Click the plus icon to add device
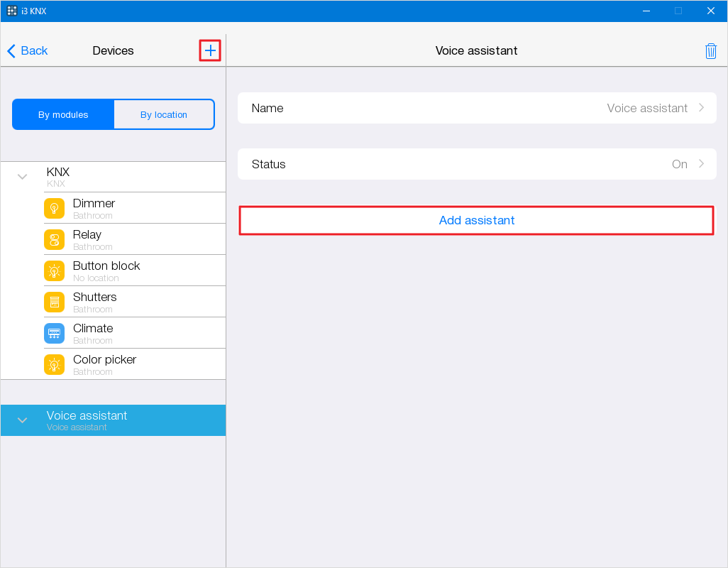This screenshot has height=568, width=728. (x=210, y=50)
